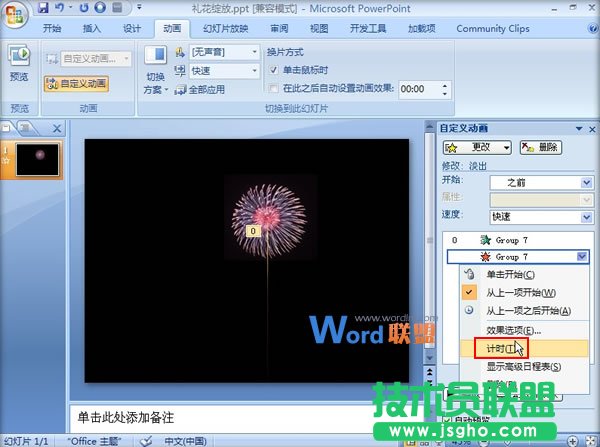Click 幻灯片 1/1 in the status bar
The image size is (600, 447).
(x=26, y=441)
